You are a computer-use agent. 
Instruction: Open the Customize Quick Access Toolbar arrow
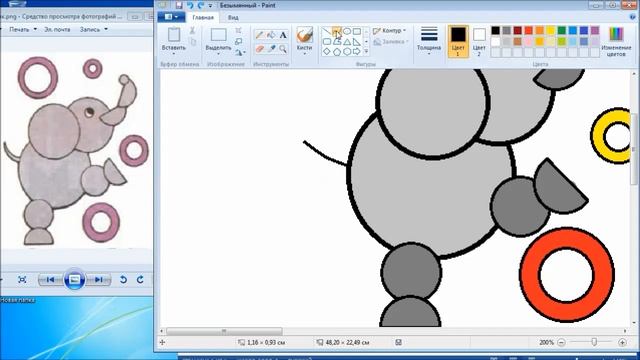pyautogui.click(x=210, y=6)
